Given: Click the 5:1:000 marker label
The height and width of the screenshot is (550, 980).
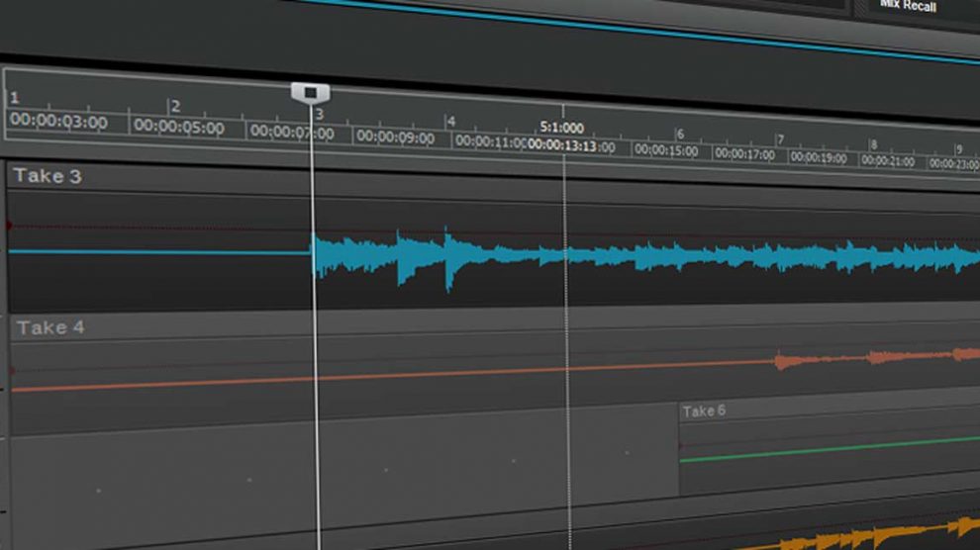Looking at the screenshot, I should (561, 128).
